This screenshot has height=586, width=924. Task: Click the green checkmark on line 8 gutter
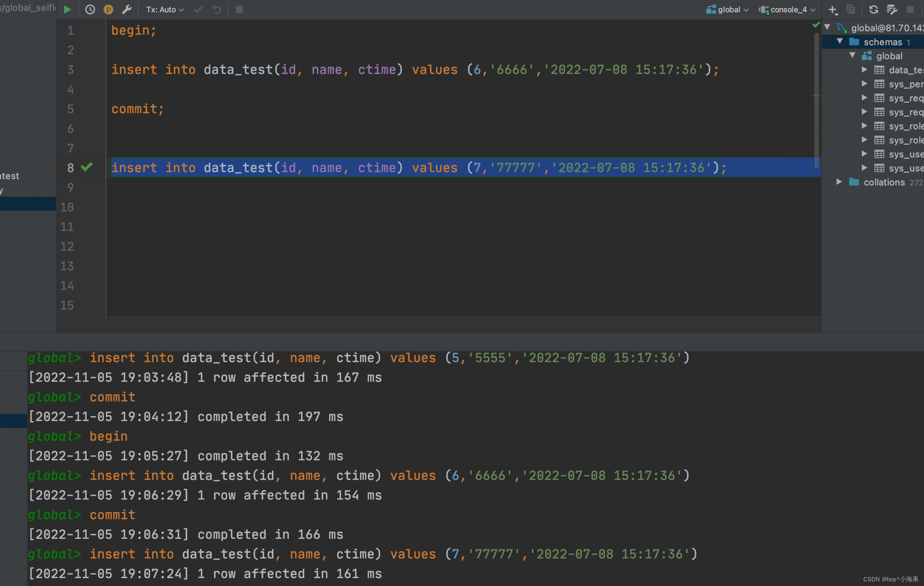tap(87, 167)
